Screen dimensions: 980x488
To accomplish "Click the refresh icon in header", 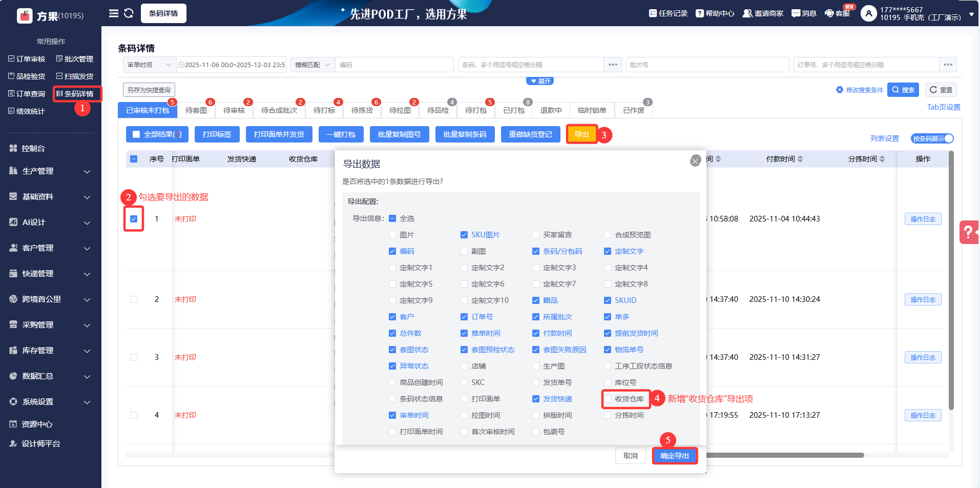I will pos(129,13).
